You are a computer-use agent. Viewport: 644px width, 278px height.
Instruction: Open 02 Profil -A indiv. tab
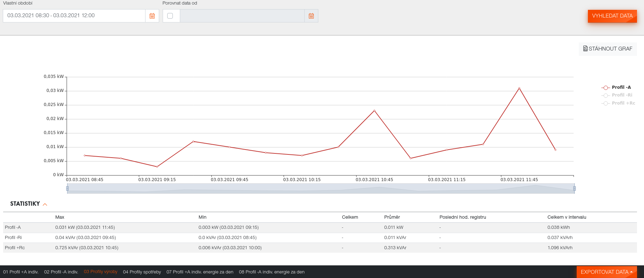pos(61,272)
